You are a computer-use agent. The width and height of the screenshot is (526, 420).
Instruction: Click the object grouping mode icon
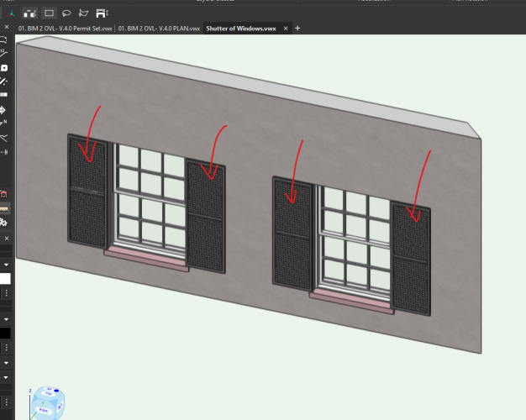pos(29,13)
